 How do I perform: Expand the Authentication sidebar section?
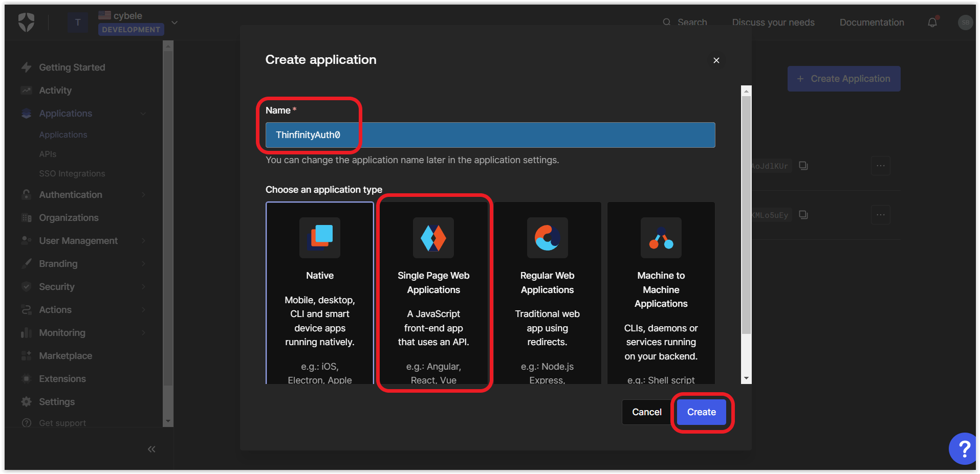click(x=71, y=195)
